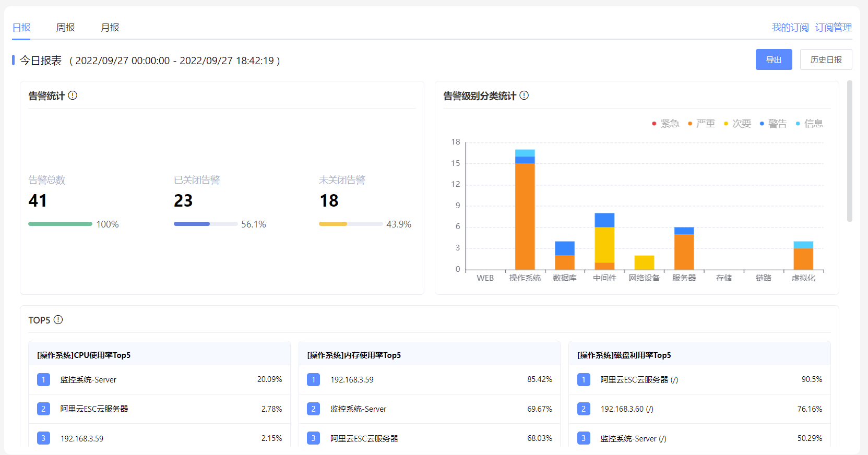Click the 服务器 bar in chart
868x455 pixels.
684,248
